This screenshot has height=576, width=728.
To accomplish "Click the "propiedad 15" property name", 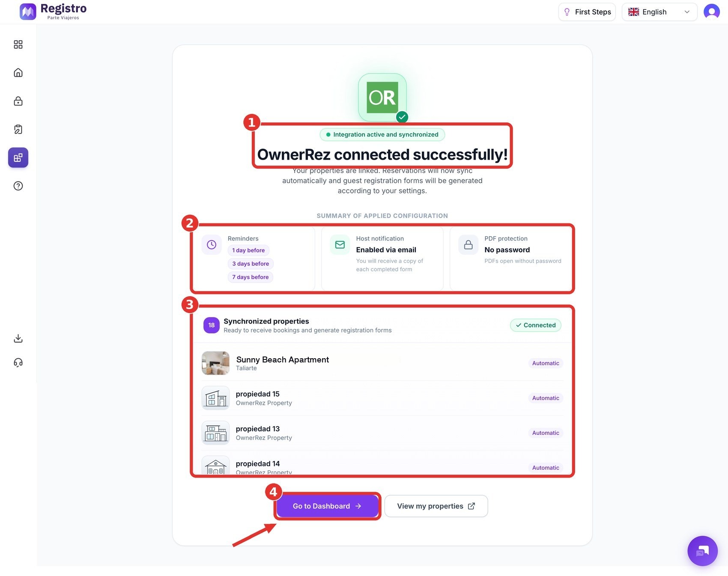I will click(258, 394).
